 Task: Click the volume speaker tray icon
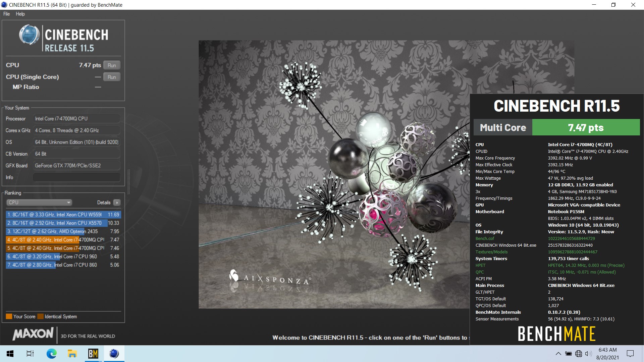pyautogui.click(x=588, y=354)
